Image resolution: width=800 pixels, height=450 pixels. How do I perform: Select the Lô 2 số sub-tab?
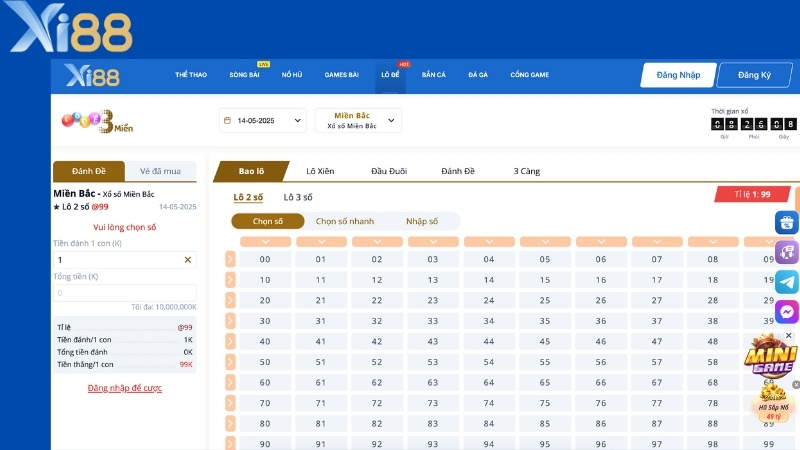248,197
